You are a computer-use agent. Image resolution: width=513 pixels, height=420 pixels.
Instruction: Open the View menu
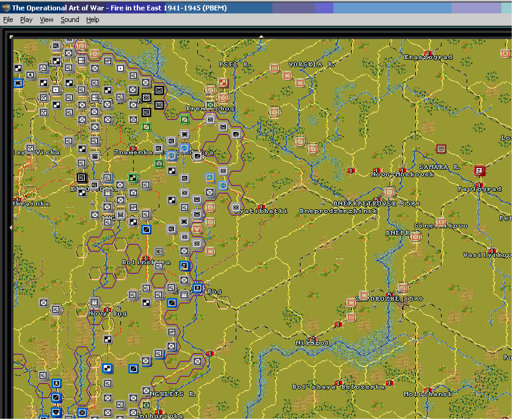pos(46,20)
